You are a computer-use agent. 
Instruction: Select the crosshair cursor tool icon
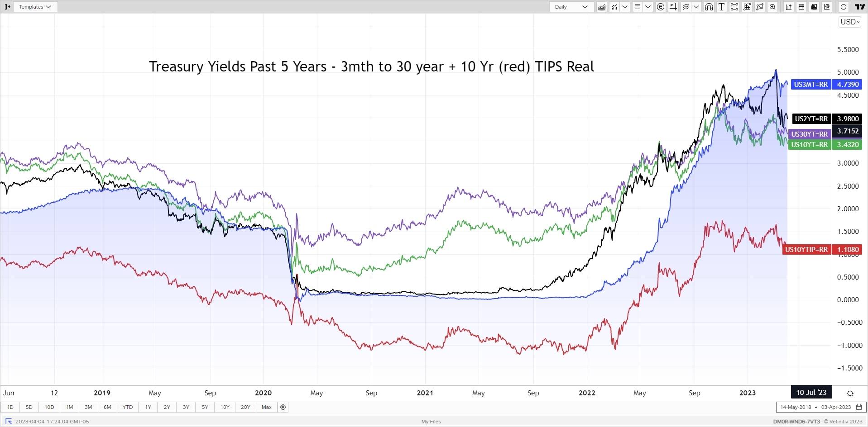673,7
